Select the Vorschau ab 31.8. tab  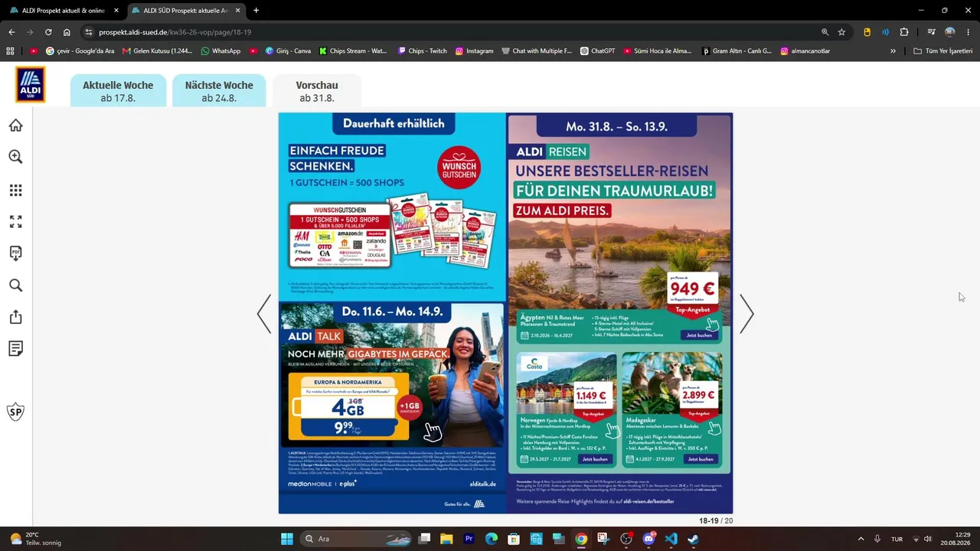[x=317, y=90]
